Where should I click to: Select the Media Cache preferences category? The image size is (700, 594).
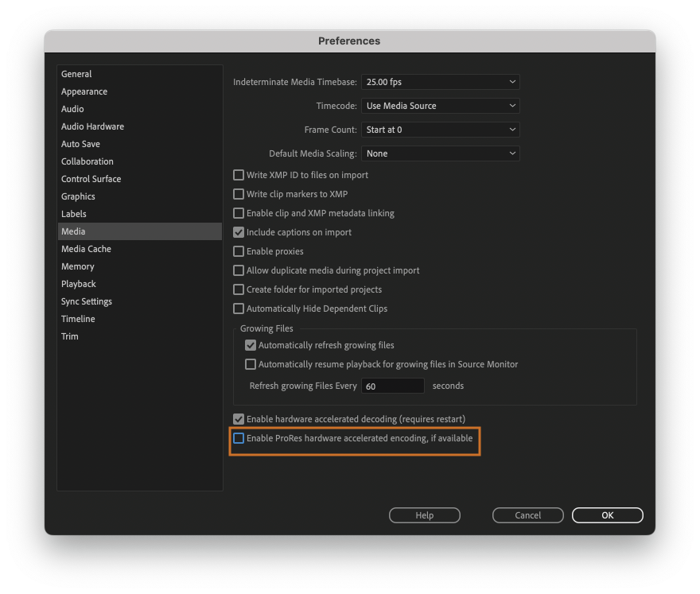(x=86, y=249)
